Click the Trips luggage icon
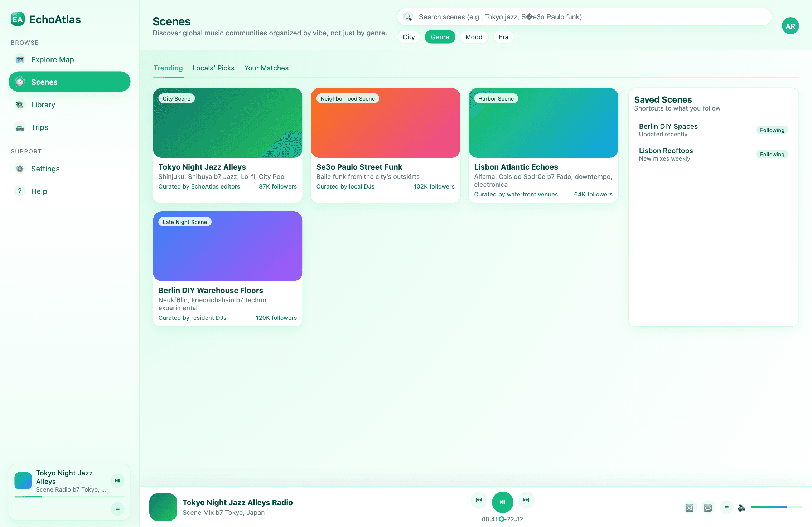 (19, 127)
